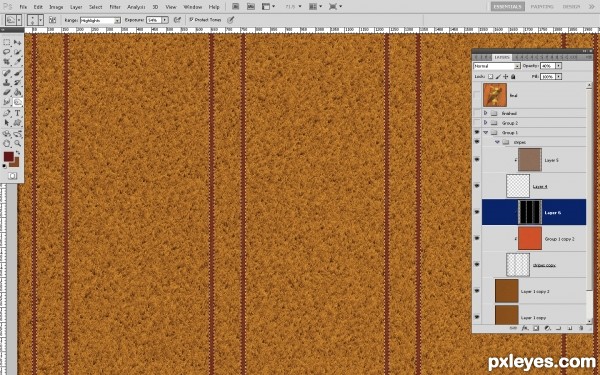
Task: Toggle lock transparent pixels
Action: (491, 77)
